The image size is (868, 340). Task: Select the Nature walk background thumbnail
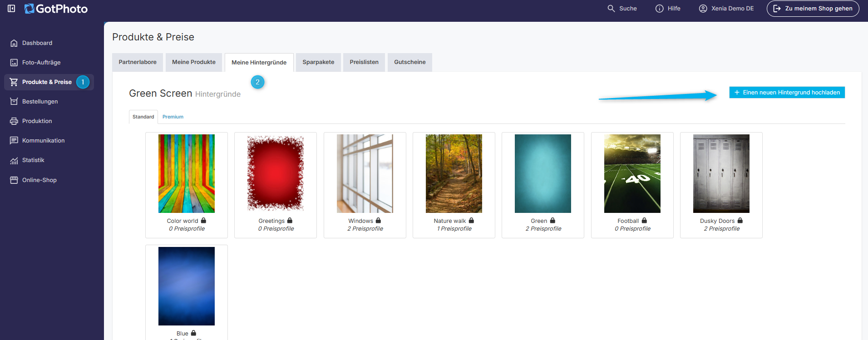point(454,173)
